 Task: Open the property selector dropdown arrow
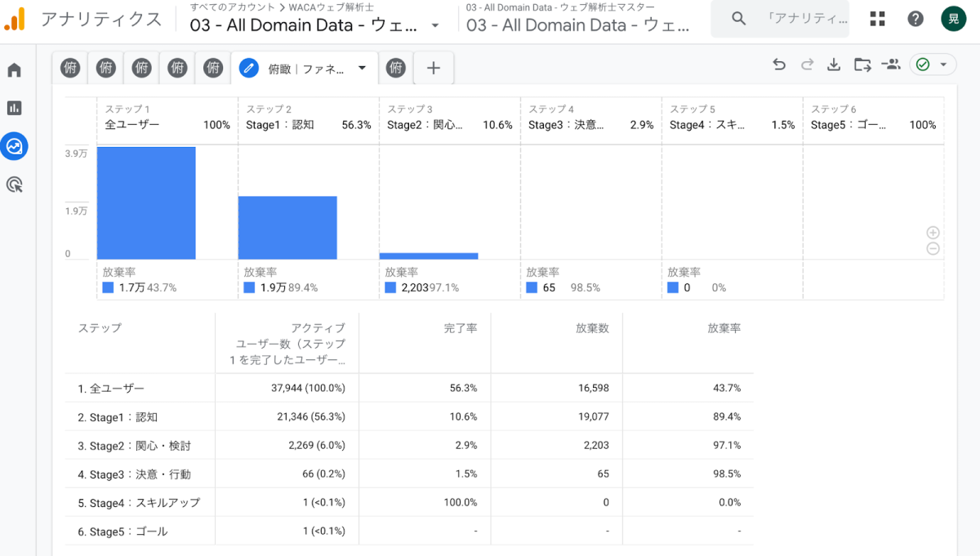pos(435,25)
